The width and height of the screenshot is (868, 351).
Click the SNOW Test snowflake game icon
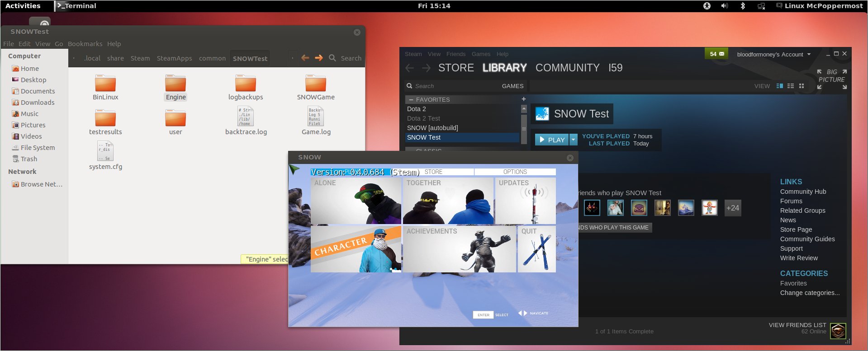click(542, 113)
